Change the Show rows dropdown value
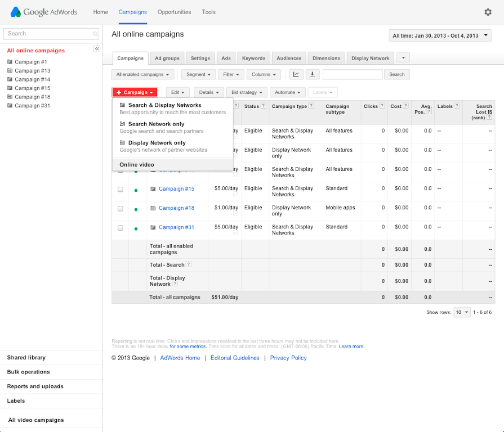504x432 pixels. click(x=462, y=312)
